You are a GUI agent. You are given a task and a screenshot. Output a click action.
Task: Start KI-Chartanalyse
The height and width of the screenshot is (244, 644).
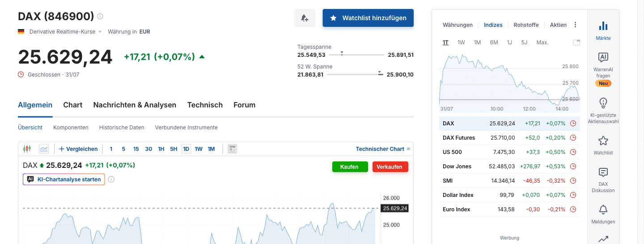[x=64, y=179]
